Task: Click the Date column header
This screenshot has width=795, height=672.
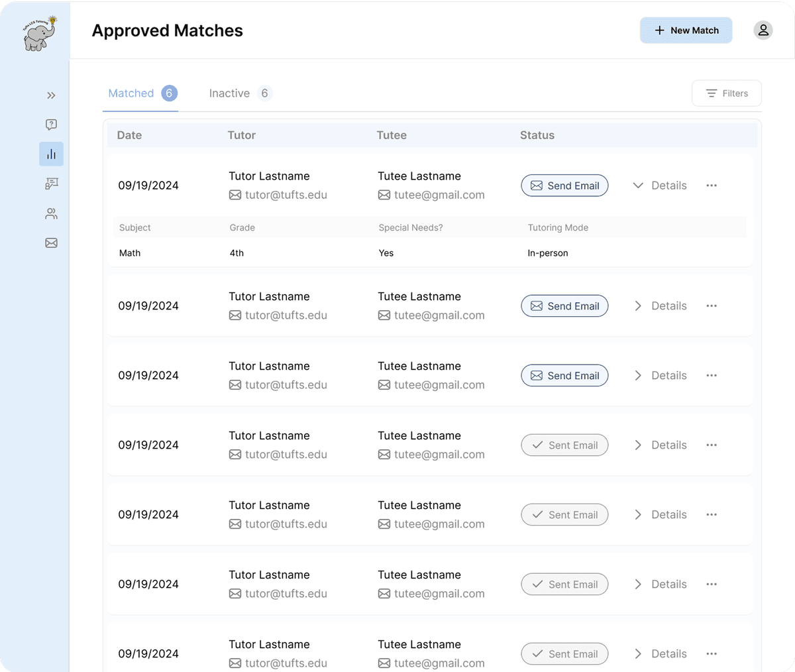Action: (x=129, y=135)
